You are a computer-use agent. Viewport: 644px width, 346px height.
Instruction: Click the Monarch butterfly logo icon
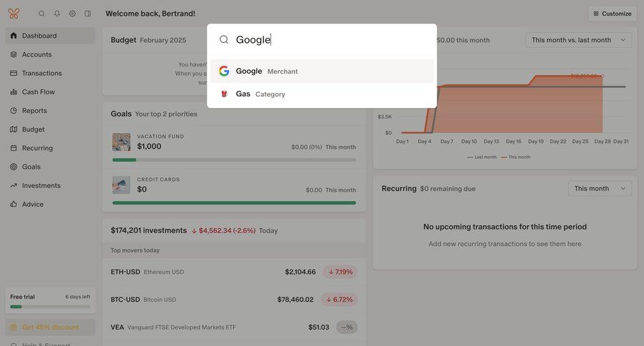tap(14, 14)
